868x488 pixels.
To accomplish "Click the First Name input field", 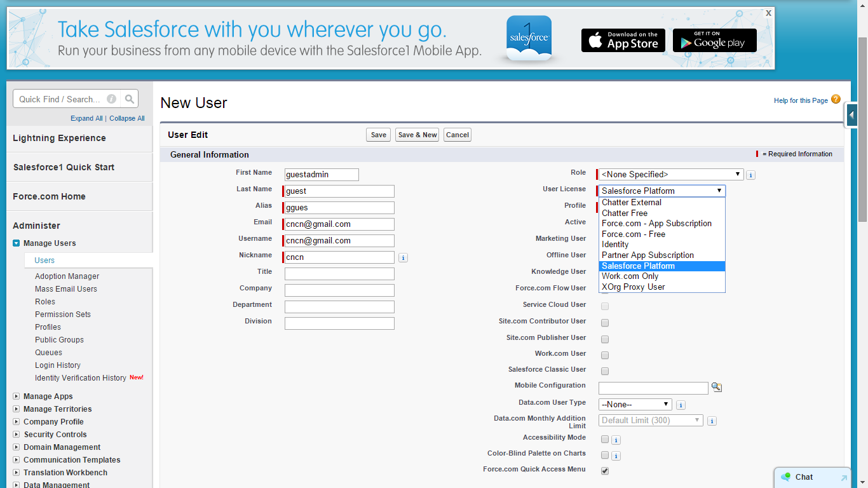I will pos(322,175).
